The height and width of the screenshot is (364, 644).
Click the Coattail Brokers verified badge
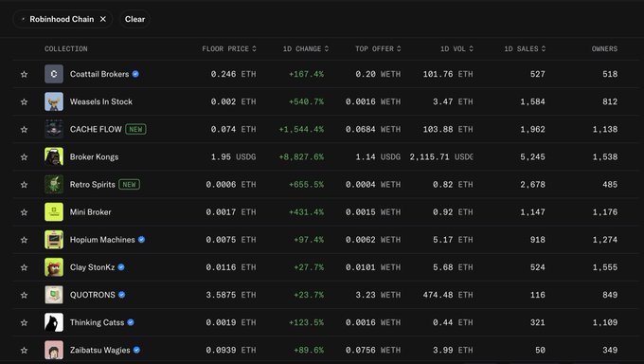pos(135,74)
